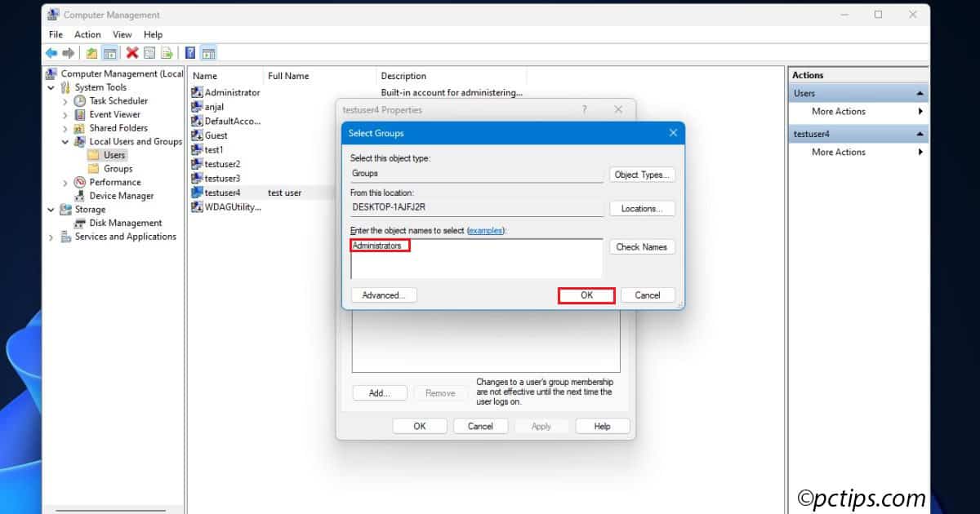Click the Forward arrow in the toolbar
This screenshot has width=980, height=514.
(69, 53)
